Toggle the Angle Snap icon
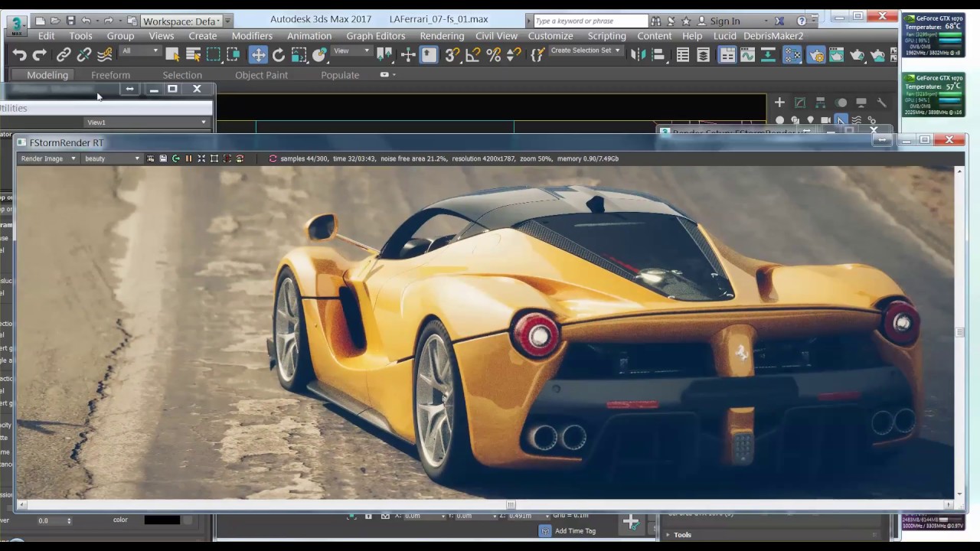 [x=473, y=54]
